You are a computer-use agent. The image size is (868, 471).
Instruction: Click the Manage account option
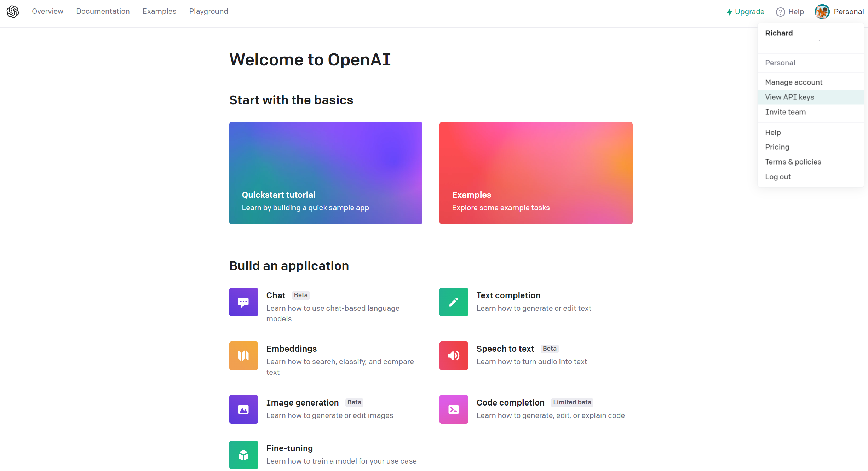[x=794, y=82]
